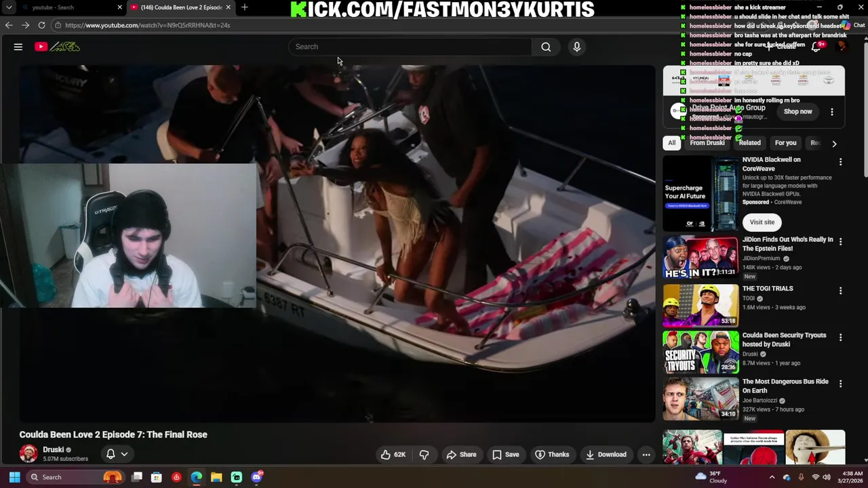Image resolution: width=868 pixels, height=488 pixels.
Task: Go back with the browser back arrow
Action: pyautogui.click(x=9, y=25)
